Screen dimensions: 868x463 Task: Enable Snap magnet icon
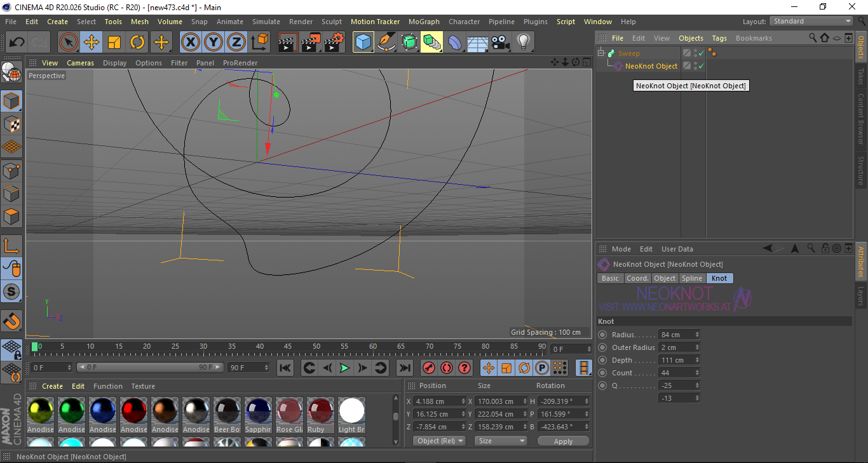point(11,322)
